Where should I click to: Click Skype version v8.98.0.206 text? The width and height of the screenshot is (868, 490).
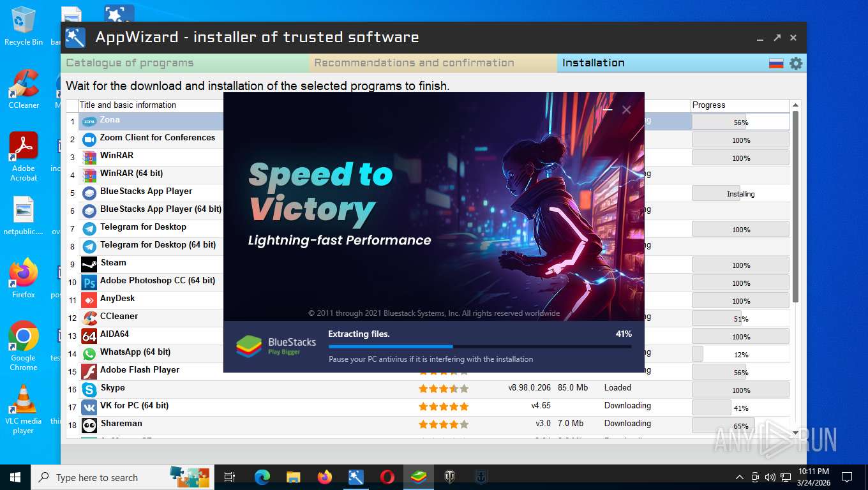529,388
